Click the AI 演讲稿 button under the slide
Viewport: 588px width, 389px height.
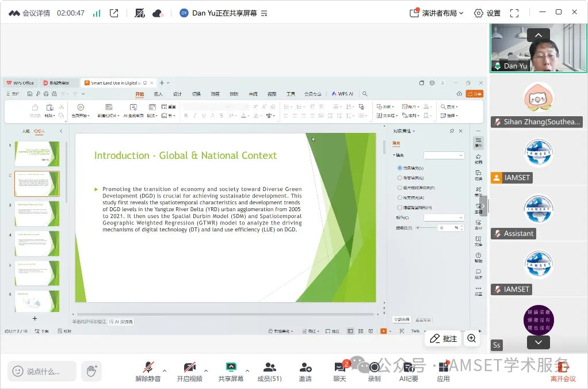[x=121, y=322]
